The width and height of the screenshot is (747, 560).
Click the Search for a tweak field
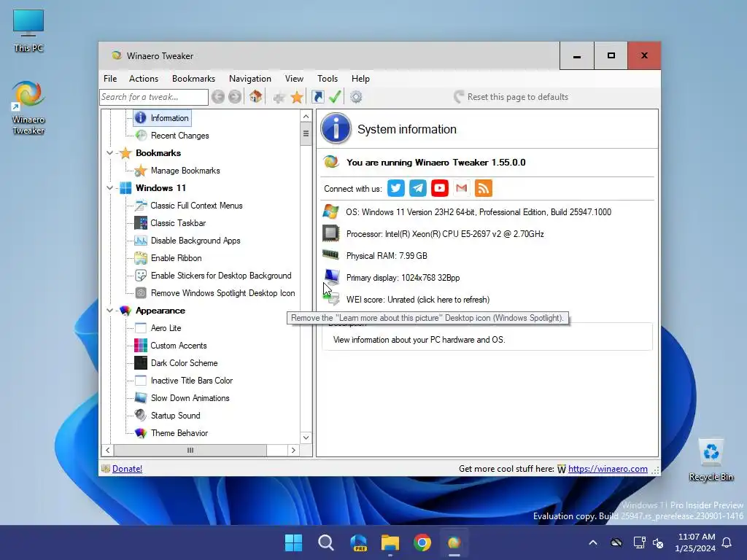tap(154, 97)
